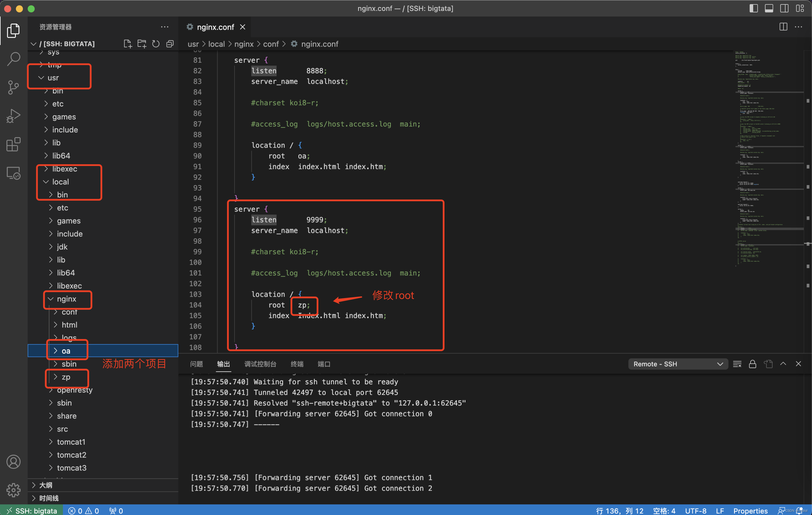This screenshot has height=515, width=812.
Task: Refresh the file explorer tree
Action: coord(156,44)
